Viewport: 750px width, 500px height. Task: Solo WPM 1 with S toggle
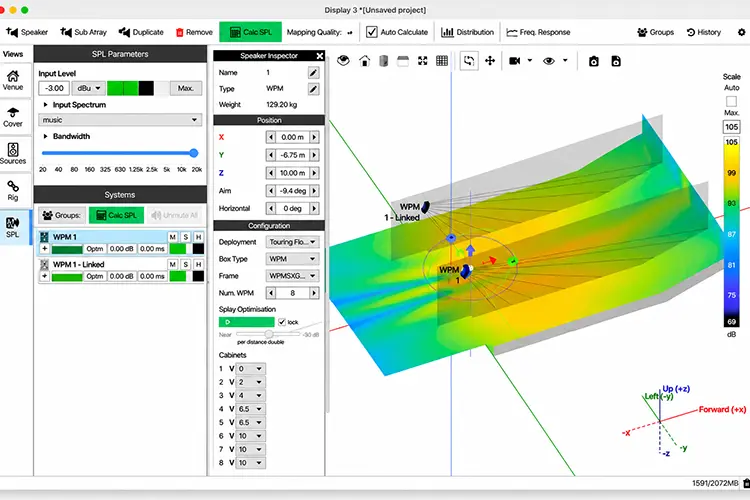coord(186,237)
